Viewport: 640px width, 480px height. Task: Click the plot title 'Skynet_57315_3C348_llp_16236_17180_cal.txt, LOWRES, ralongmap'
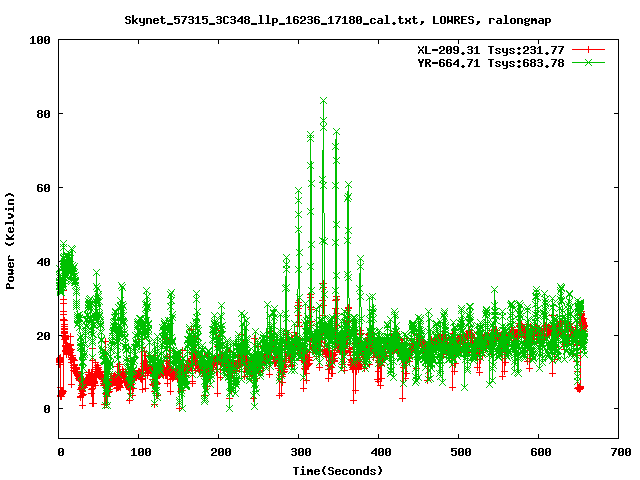pos(338,20)
